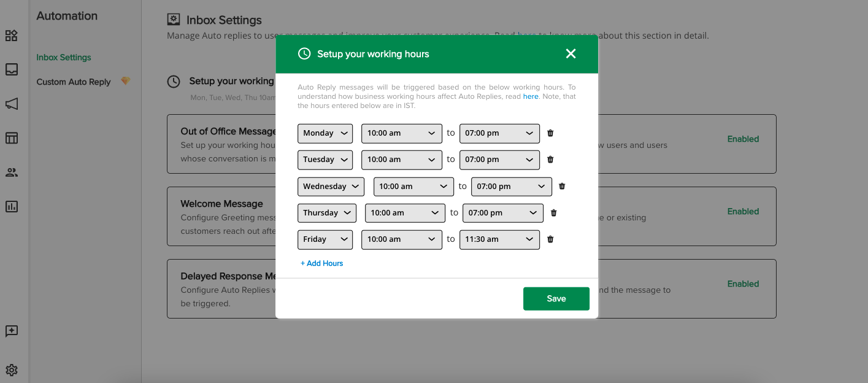This screenshot has height=383, width=868.
Task: Change Friday end time 11:30 am dropdown
Action: pyautogui.click(x=499, y=239)
